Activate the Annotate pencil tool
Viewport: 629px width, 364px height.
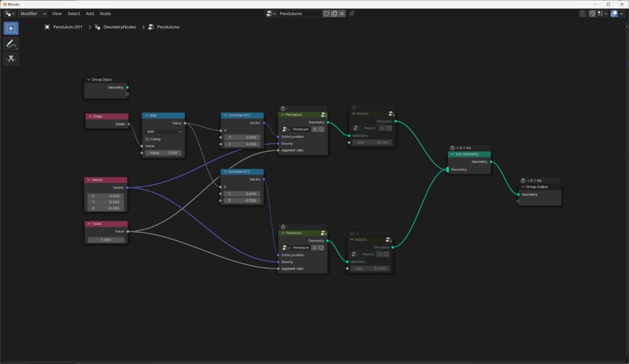(11, 44)
